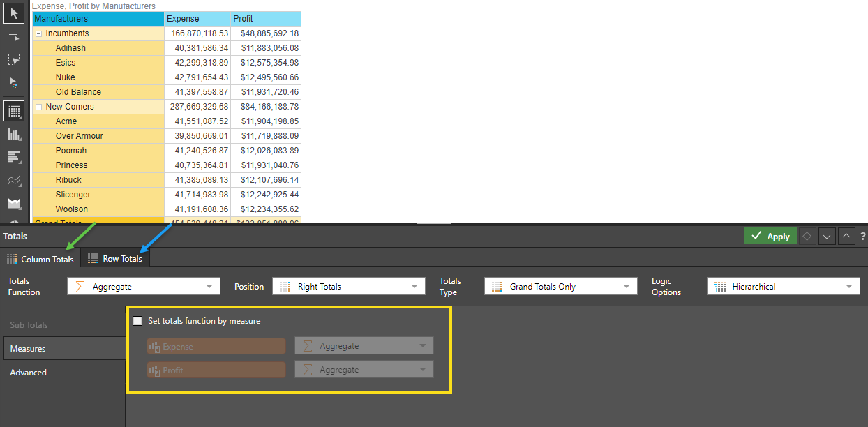This screenshot has width=868, height=427.
Task: Collapse the Incumbents group
Action: coord(38,33)
